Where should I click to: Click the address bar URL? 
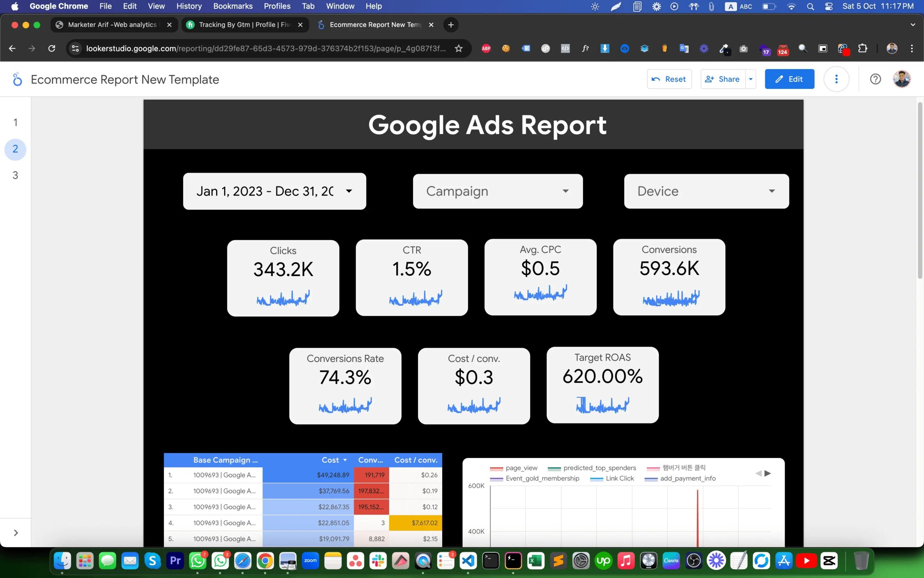pyautogui.click(x=266, y=48)
